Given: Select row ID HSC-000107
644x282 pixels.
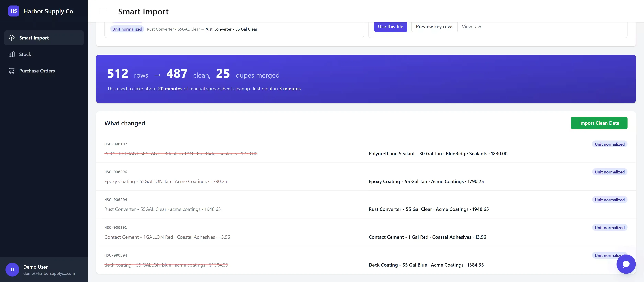Looking at the screenshot, I should [x=116, y=144].
